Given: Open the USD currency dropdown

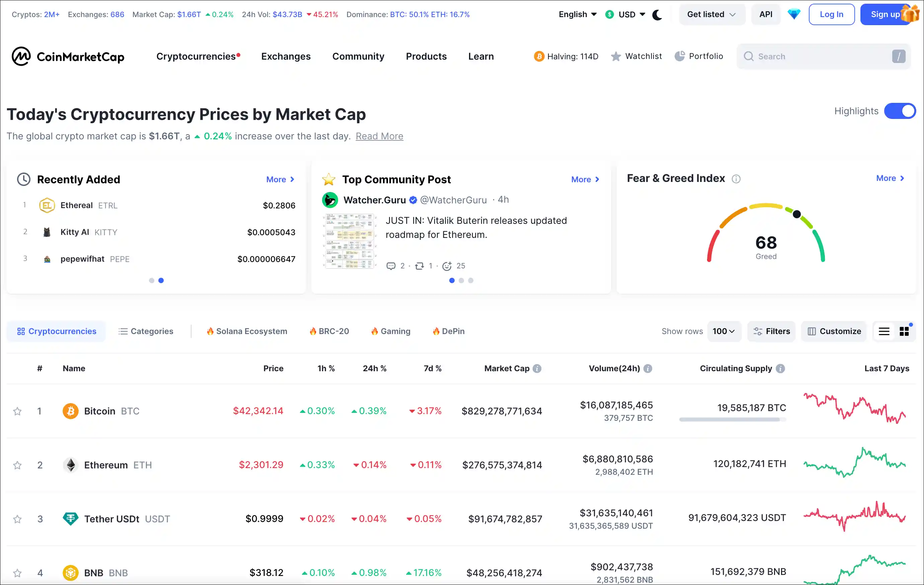Looking at the screenshot, I should [625, 14].
